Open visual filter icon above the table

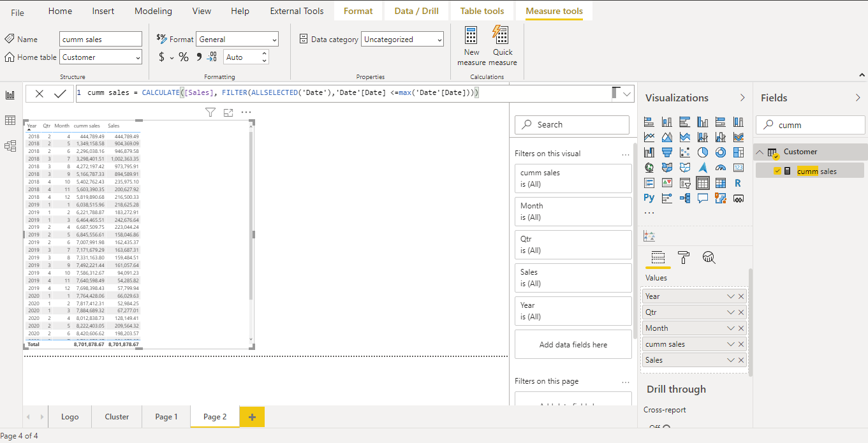tap(210, 113)
